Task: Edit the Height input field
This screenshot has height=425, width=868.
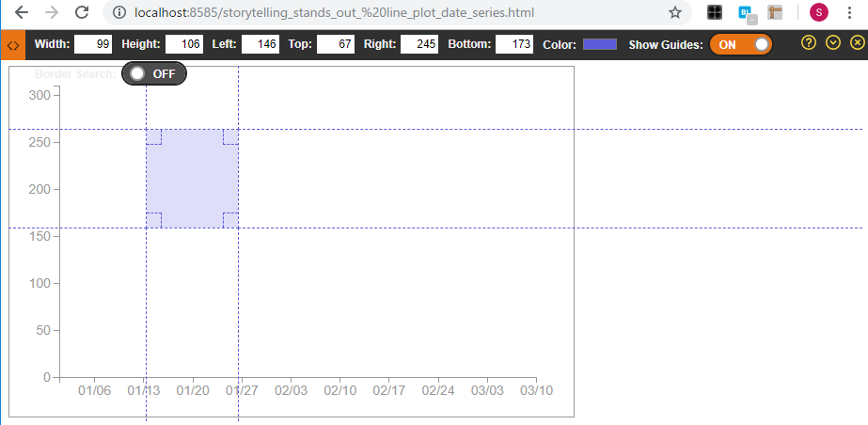Action: click(184, 44)
